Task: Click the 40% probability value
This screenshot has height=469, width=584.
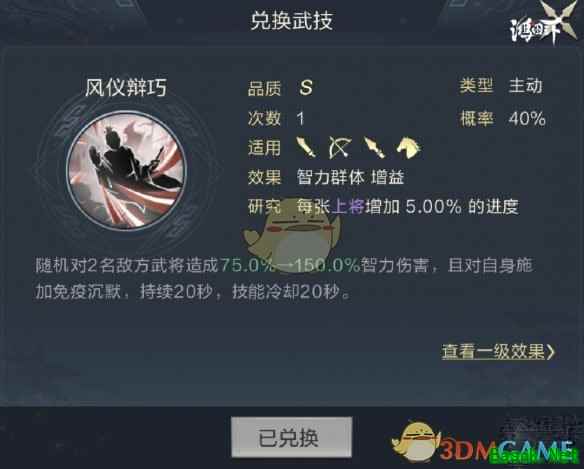Action: click(x=527, y=118)
